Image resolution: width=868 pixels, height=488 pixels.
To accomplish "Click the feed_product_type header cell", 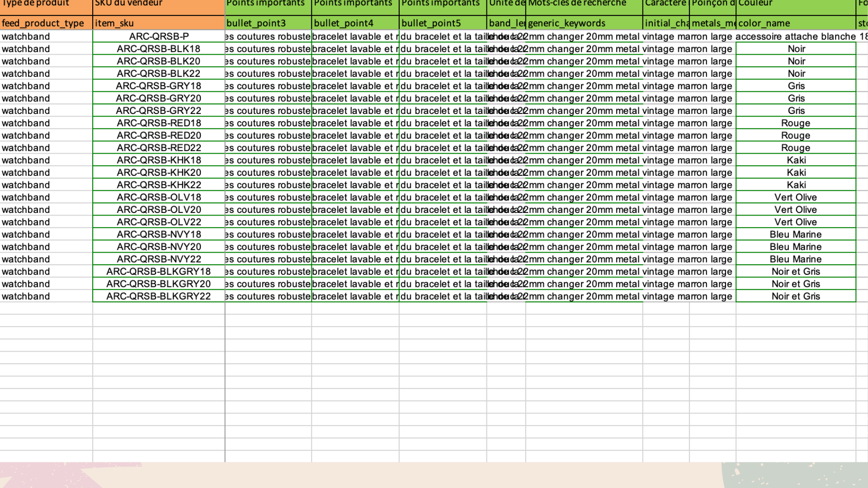I will tap(46, 23).
